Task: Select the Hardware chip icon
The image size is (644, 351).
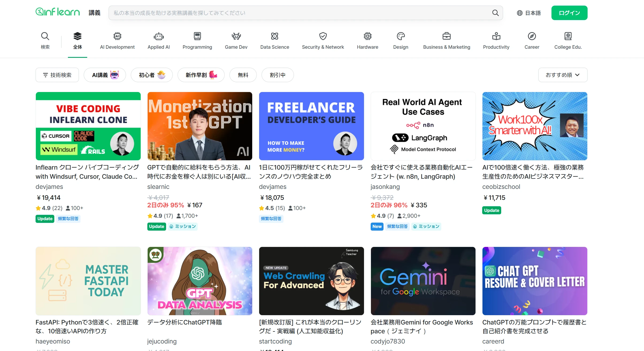Action: click(367, 36)
